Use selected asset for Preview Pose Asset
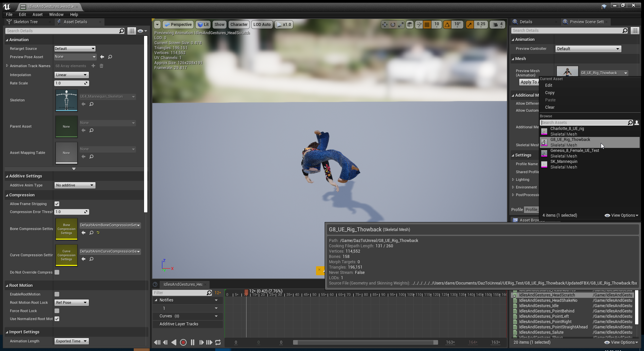 (x=102, y=57)
